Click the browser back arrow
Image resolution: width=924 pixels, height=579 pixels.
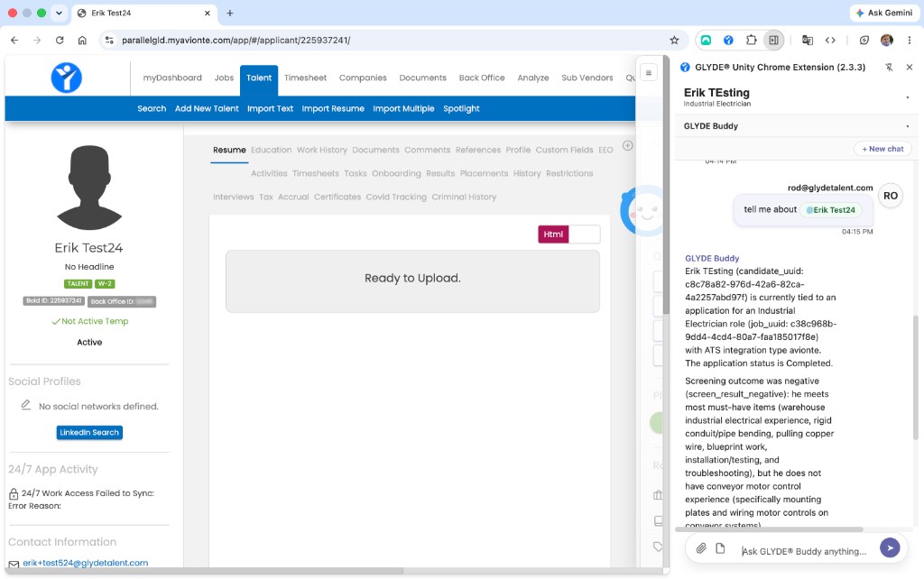pos(14,40)
